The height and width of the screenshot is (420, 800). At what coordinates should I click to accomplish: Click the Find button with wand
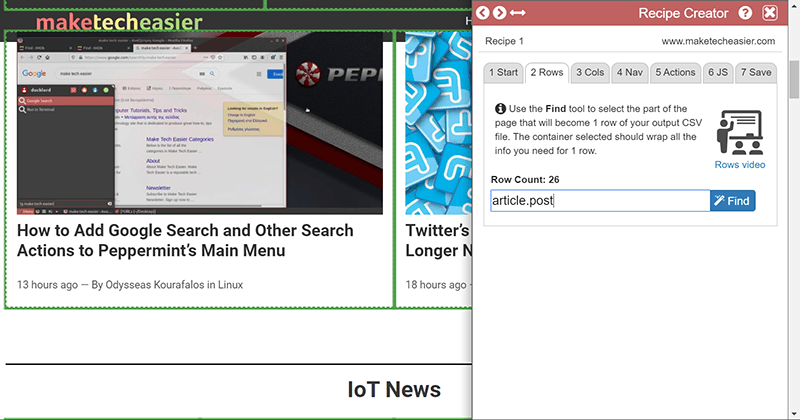coord(732,201)
